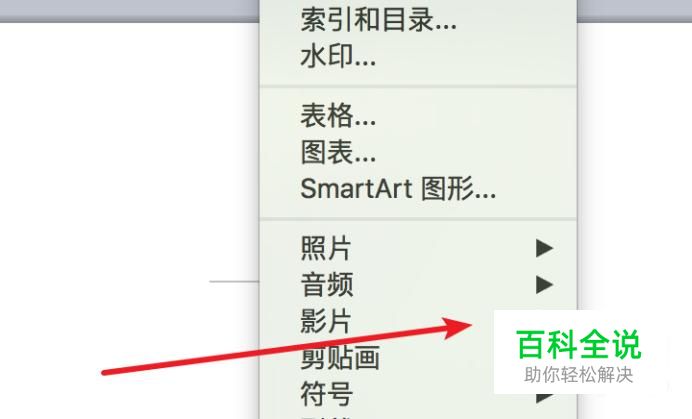Image resolution: width=692 pixels, height=419 pixels.
Task: Select the 照片 menu label
Action: 326,248
